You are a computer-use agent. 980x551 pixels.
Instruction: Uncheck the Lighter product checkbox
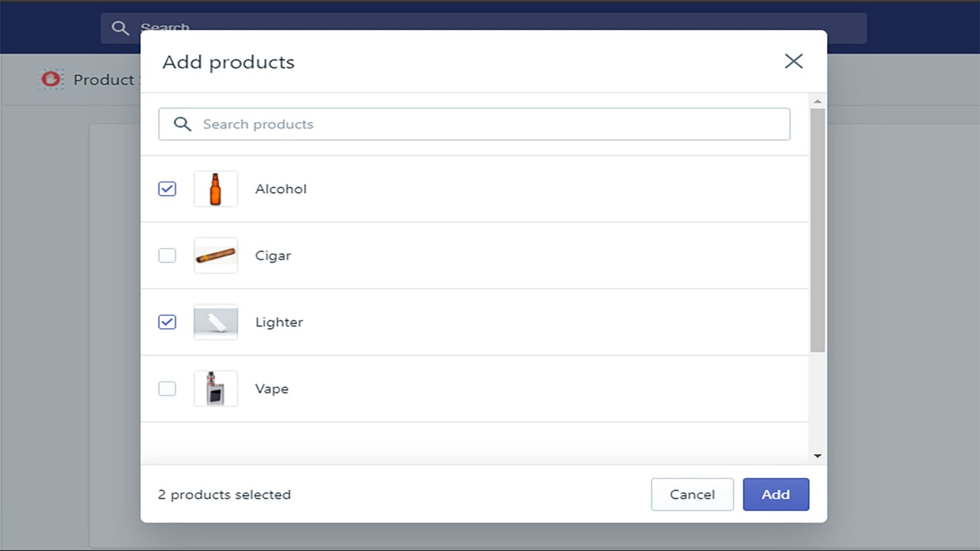coord(167,321)
